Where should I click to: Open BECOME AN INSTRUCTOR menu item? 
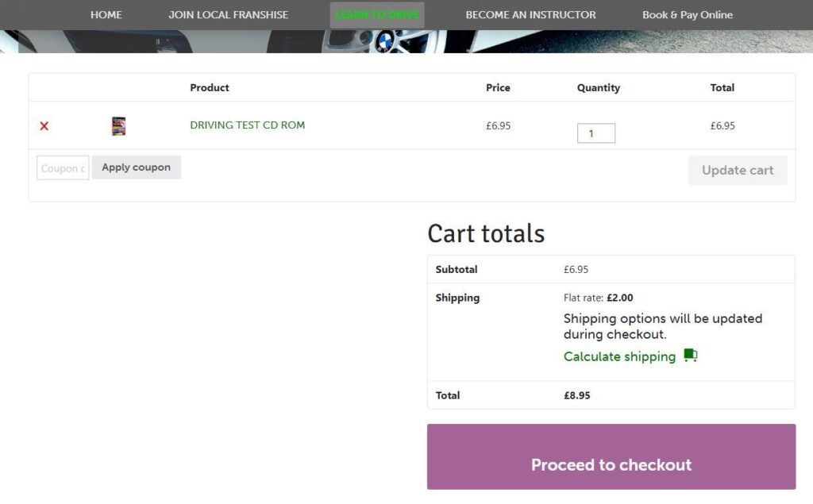pos(530,15)
